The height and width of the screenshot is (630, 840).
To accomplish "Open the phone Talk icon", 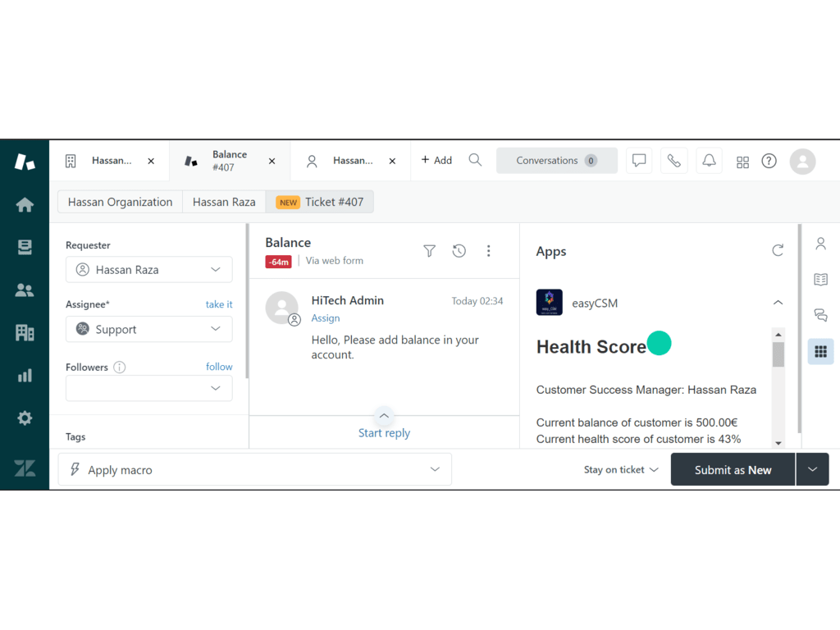I will (x=674, y=161).
